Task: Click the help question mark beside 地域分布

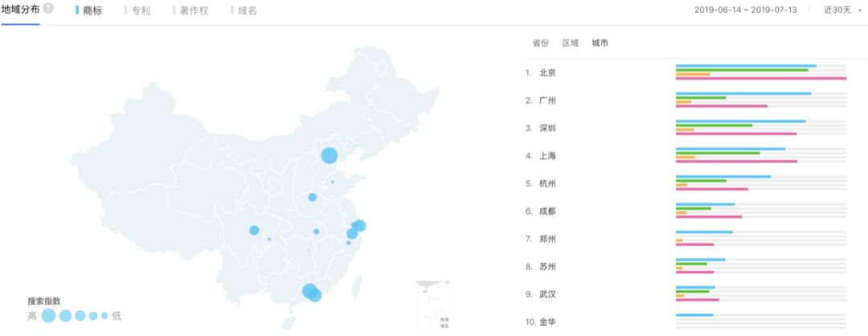Action: 48,8
